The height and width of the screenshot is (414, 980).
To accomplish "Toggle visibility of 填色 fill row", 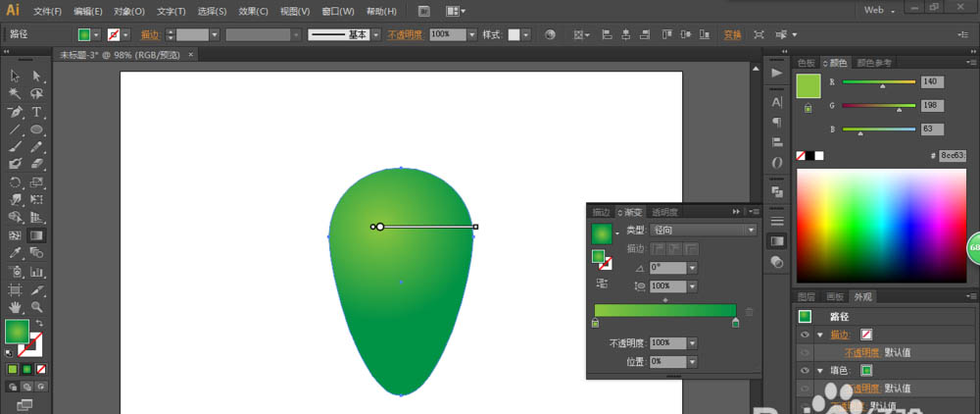I will 805,371.
